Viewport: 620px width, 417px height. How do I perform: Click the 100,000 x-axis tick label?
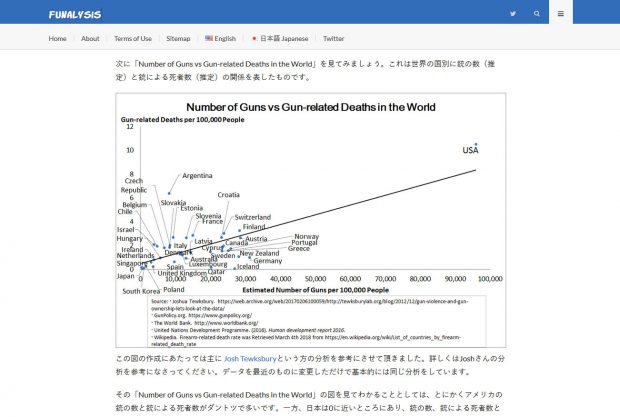[x=490, y=279]
